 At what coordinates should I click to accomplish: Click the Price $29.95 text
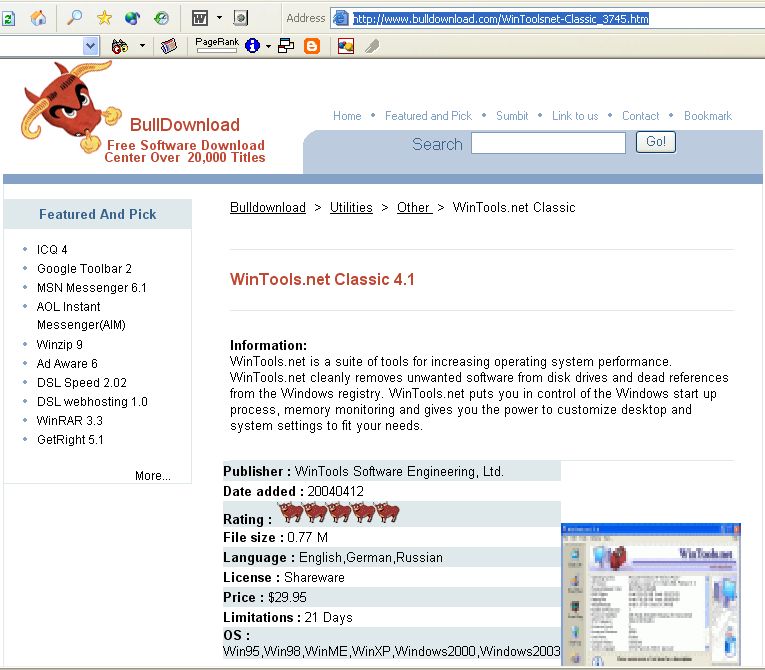point(265,597)
